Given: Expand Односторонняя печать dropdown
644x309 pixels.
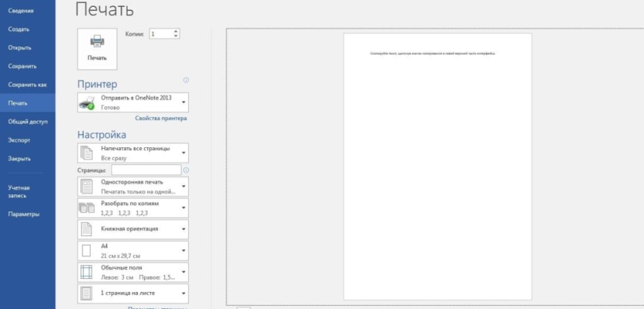Looking at the screenshot, I should pyautogui.click(x=183, y=187).
